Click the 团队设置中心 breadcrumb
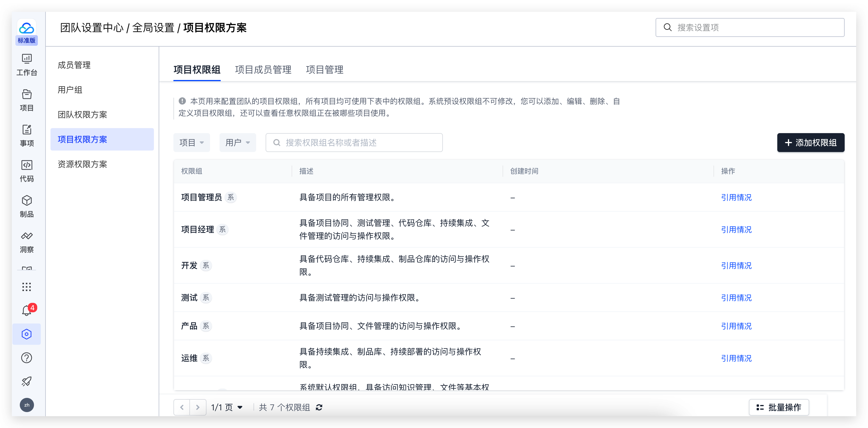Image resolution: width=868 pixels, height=428 pixels. [x=92, y=28]
